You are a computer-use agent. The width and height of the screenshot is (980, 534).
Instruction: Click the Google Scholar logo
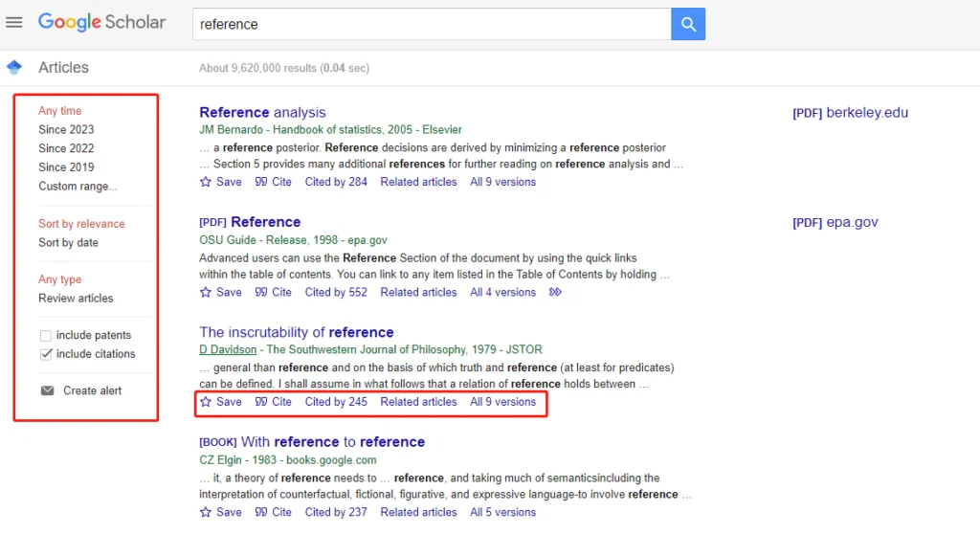pyautogui.click(x=101, y=23)
